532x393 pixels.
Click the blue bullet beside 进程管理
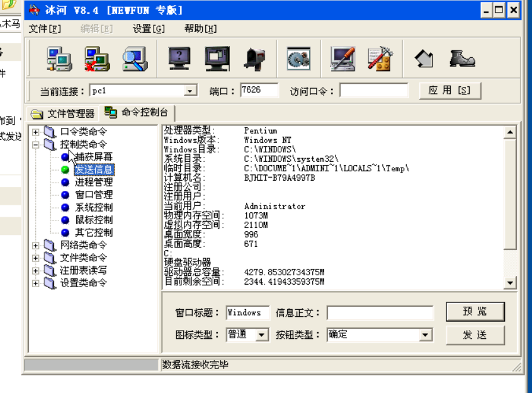pyautogui.click(x=65, y=182)
